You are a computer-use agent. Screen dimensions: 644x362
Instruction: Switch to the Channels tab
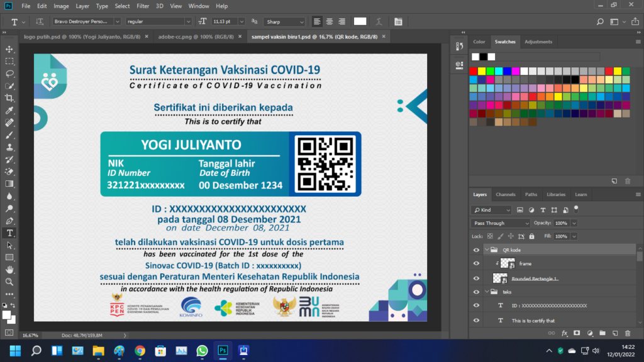(x=506, y=194)
